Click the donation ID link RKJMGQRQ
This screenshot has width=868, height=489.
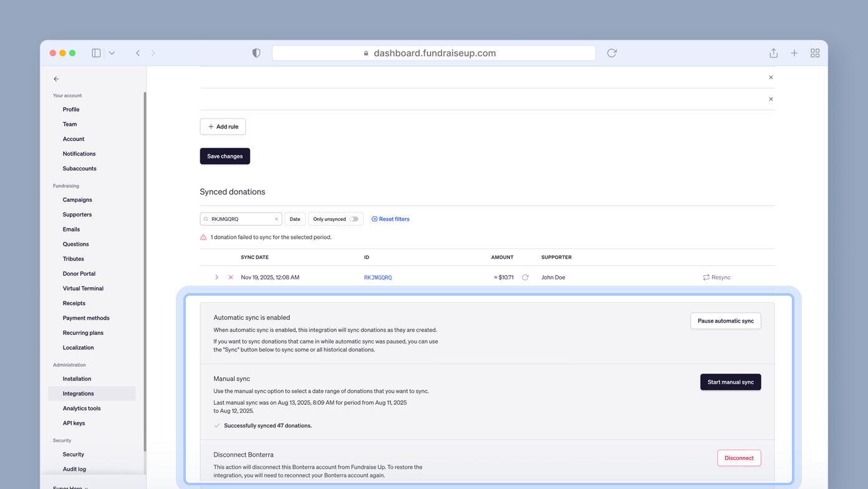tap(378, 277)
